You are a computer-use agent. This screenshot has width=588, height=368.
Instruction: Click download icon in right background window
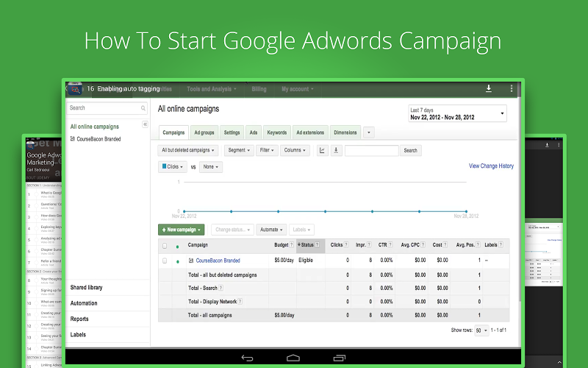coord(547,144)
